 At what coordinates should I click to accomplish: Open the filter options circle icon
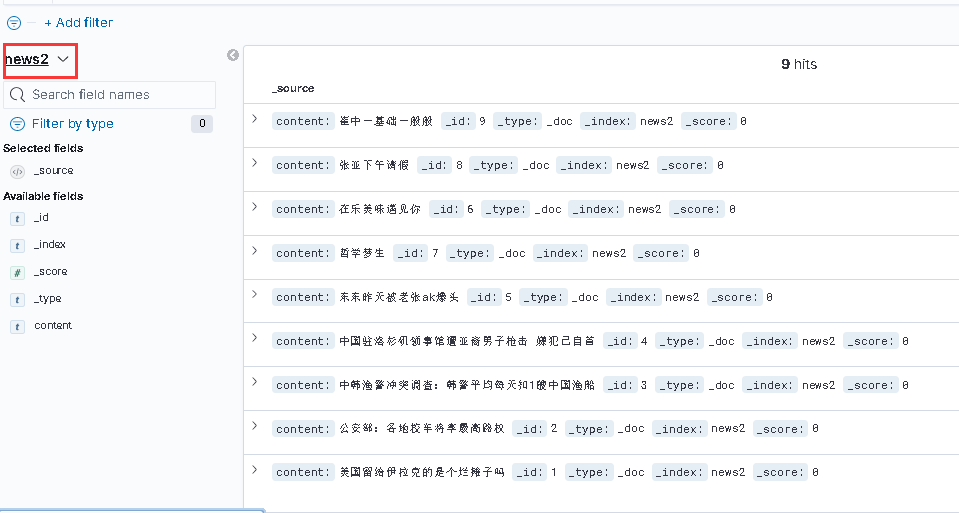click(x=13, y=23)
